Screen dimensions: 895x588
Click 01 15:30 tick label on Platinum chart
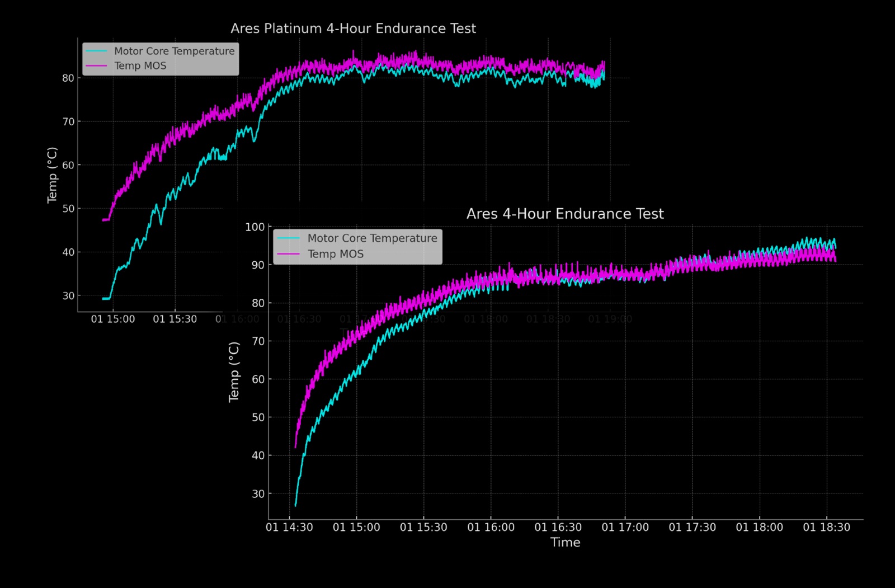[175, 319]
